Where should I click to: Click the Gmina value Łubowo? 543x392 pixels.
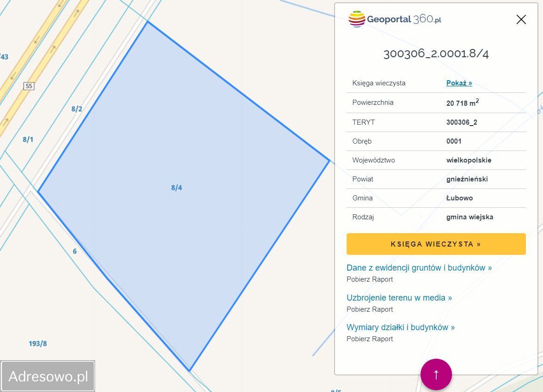click(x=459, y=198)
